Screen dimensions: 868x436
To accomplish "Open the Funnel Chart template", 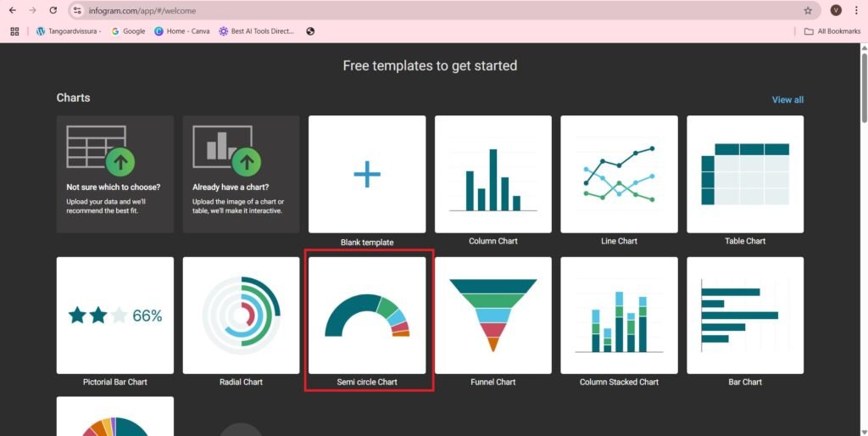I will [493, 316].
